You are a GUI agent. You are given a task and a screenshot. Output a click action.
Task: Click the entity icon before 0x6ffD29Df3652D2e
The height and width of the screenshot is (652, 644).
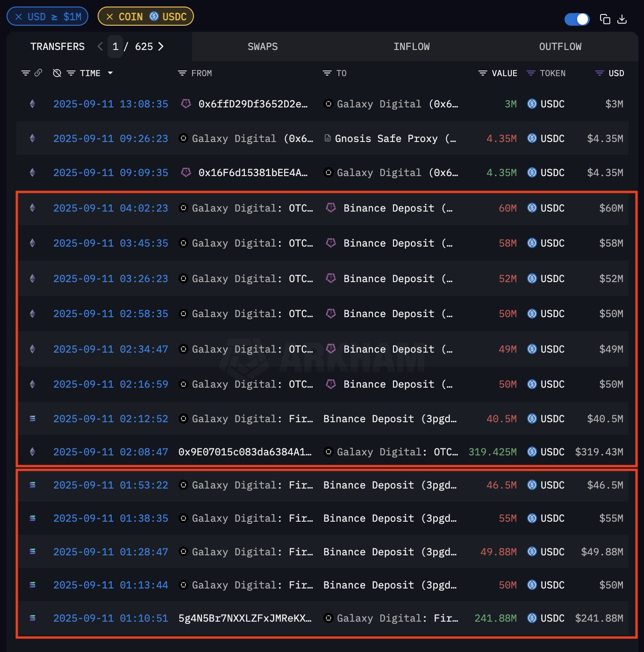[x=186, y=103]
